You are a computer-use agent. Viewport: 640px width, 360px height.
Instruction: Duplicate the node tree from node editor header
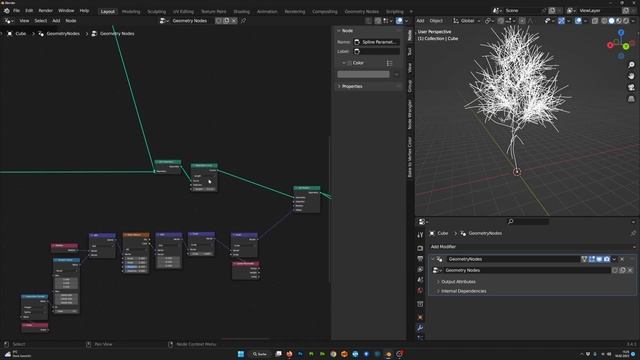226,20
